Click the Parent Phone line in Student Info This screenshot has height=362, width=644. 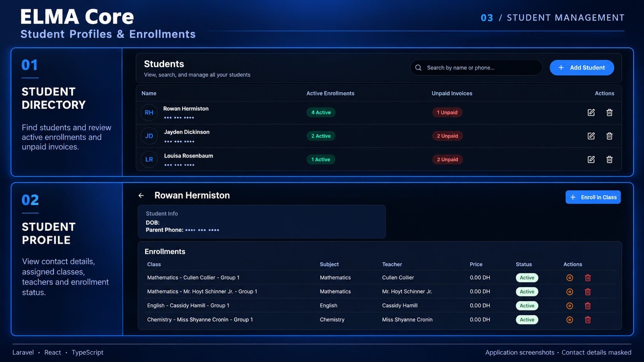click(x=182, y=230)
